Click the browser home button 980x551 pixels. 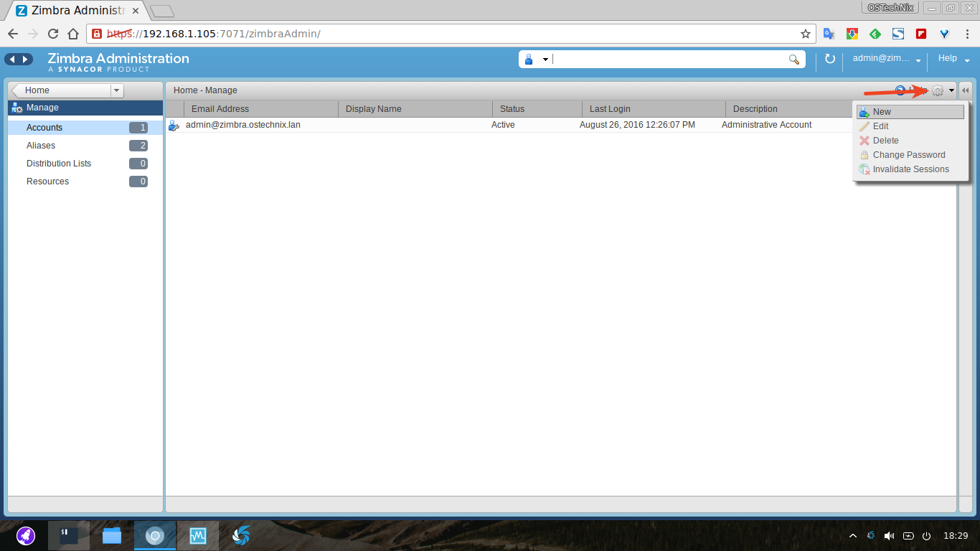(73, 34)
